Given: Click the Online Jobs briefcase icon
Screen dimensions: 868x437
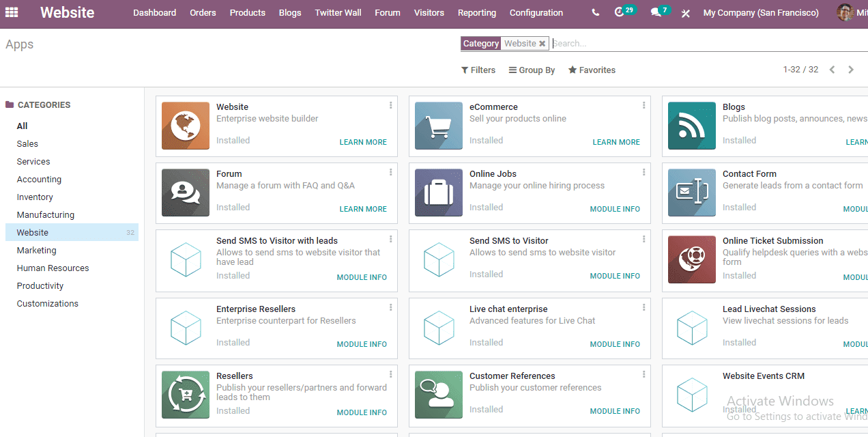Looking at the screenshot, I should [x=439, y=193].
